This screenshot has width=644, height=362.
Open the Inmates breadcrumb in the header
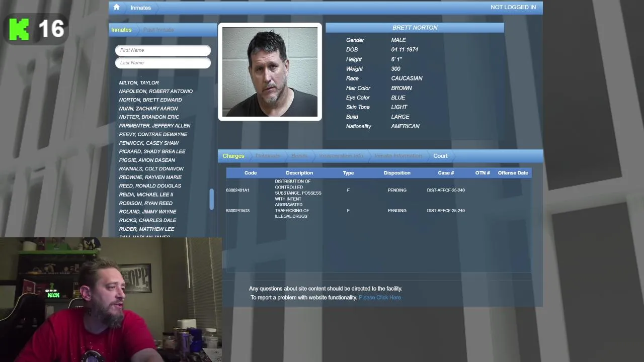pyautogui.click(x=140, y=8)
